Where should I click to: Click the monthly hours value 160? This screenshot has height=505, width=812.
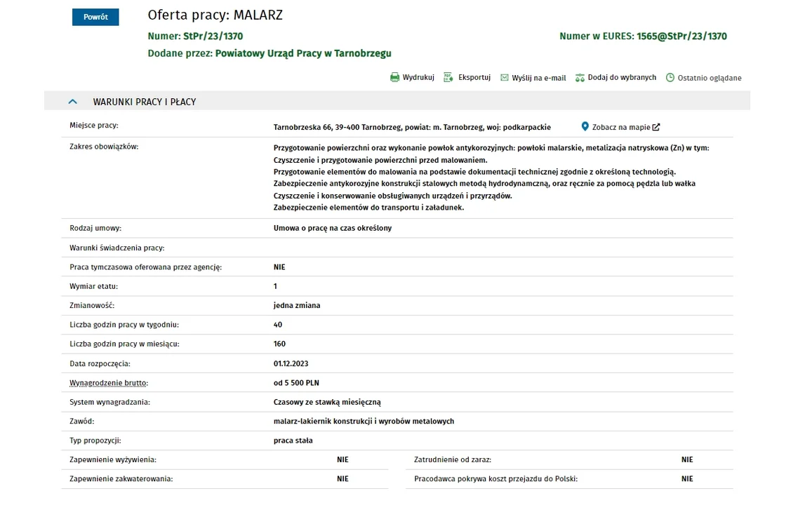coord(279,344)
